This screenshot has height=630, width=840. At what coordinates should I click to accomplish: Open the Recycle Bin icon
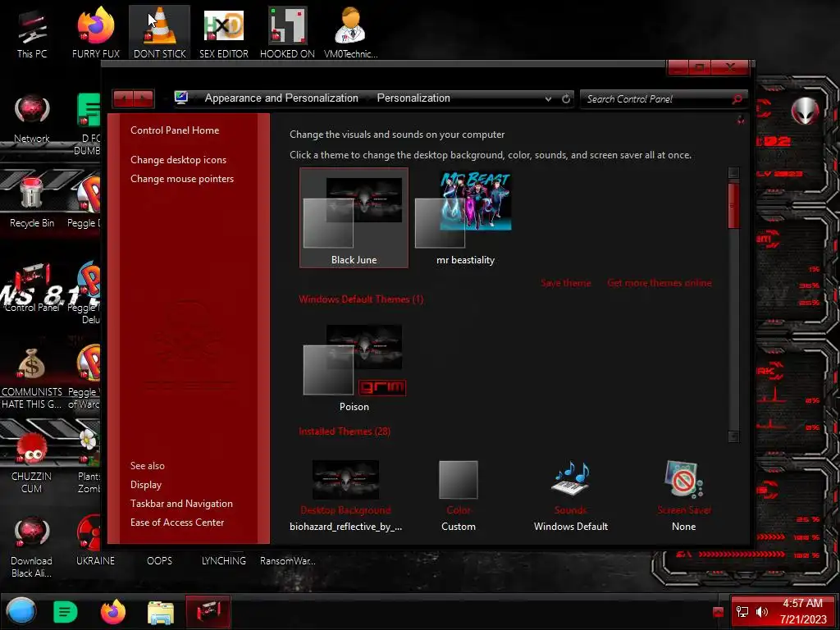(32, 203)
